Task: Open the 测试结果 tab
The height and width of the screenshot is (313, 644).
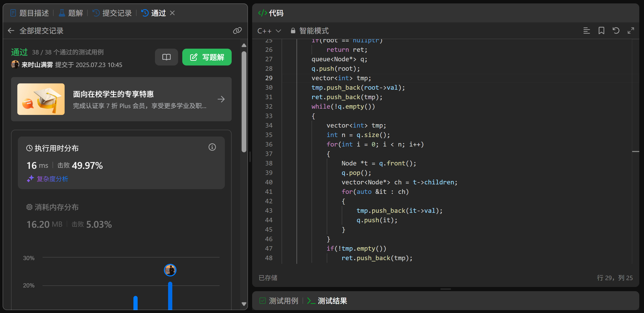Action: [327, 301]
